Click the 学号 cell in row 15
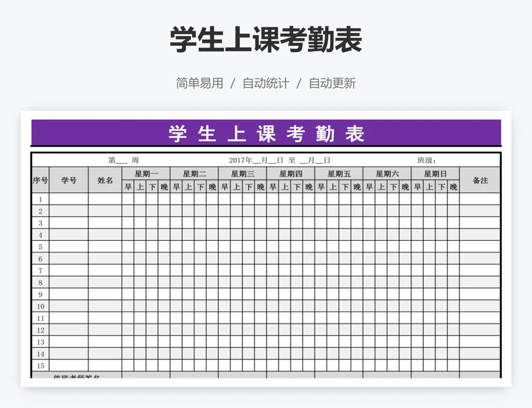Screen dimensions: 532x408 [69, 366]
